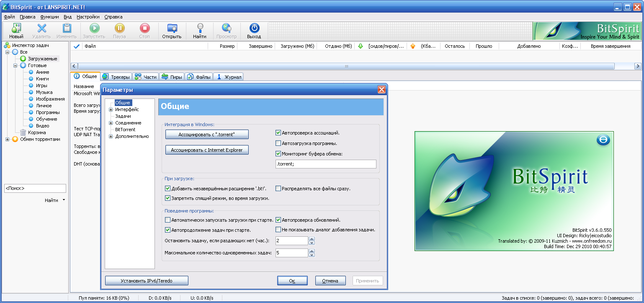This screenshot has width=644, height=303.
Task: Expand the Соединение settings node
Action: [x=111, y=123]
